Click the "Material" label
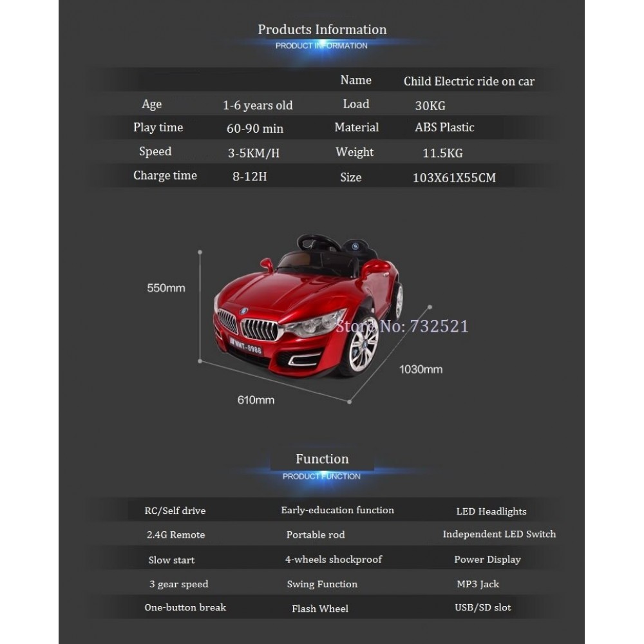 point(357,128)
